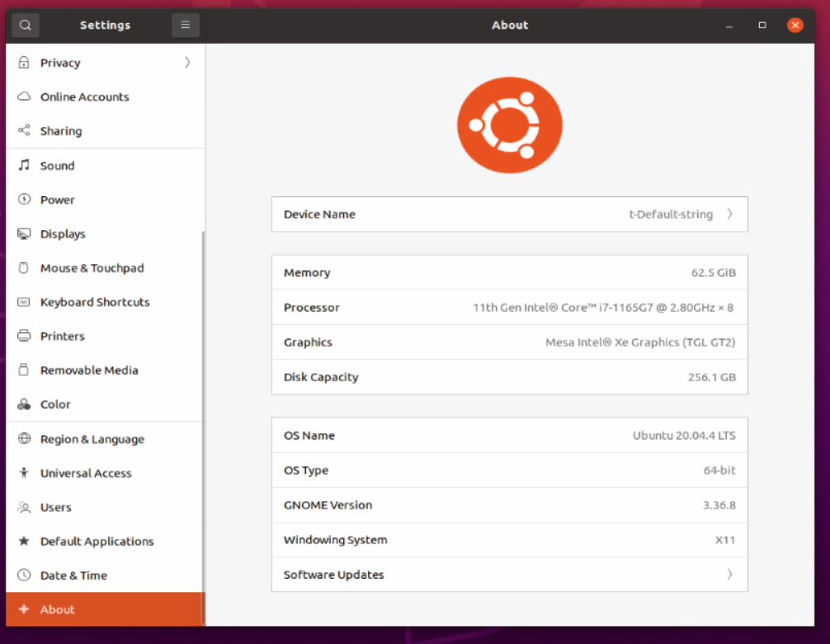This screenshot has height=644, width=830.
Task: Go to Universal Access panel
Action: pyautogui.click(x=105, y=472)
